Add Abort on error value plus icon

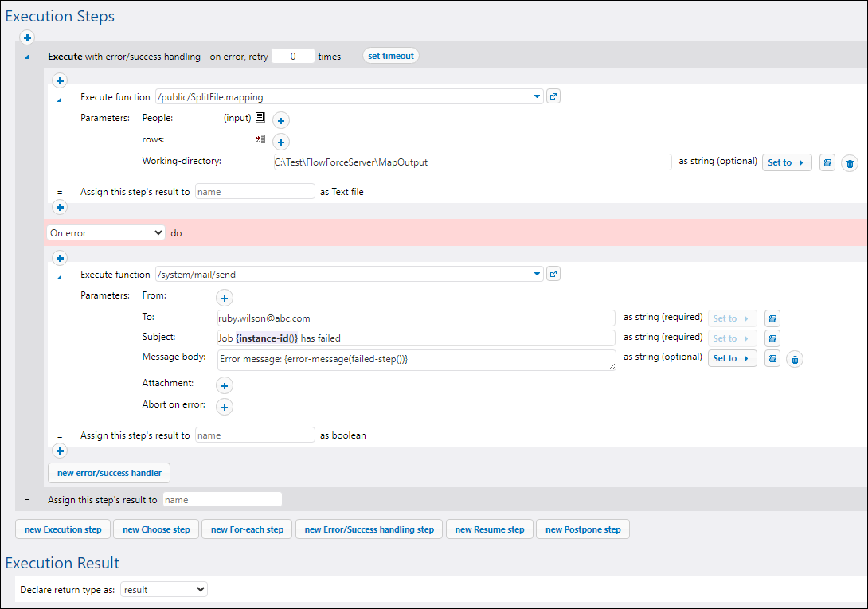(x=225, y=407)
